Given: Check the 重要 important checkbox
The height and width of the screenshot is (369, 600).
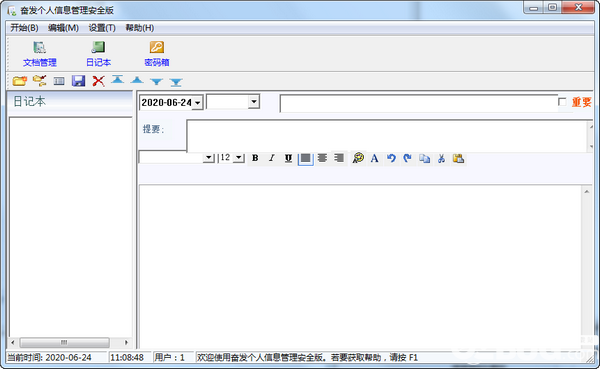Looking at the screenshot, I should click(562, 102).
